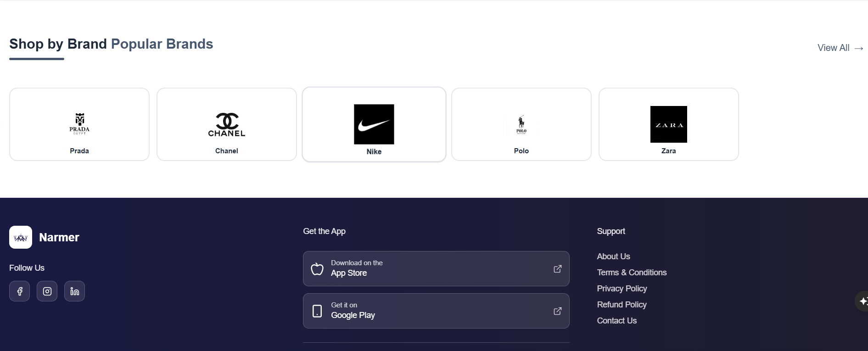This screenshot has height=351, width=868.
Task: Click the Zara logo thumbnail
Action: pos(668,124)
